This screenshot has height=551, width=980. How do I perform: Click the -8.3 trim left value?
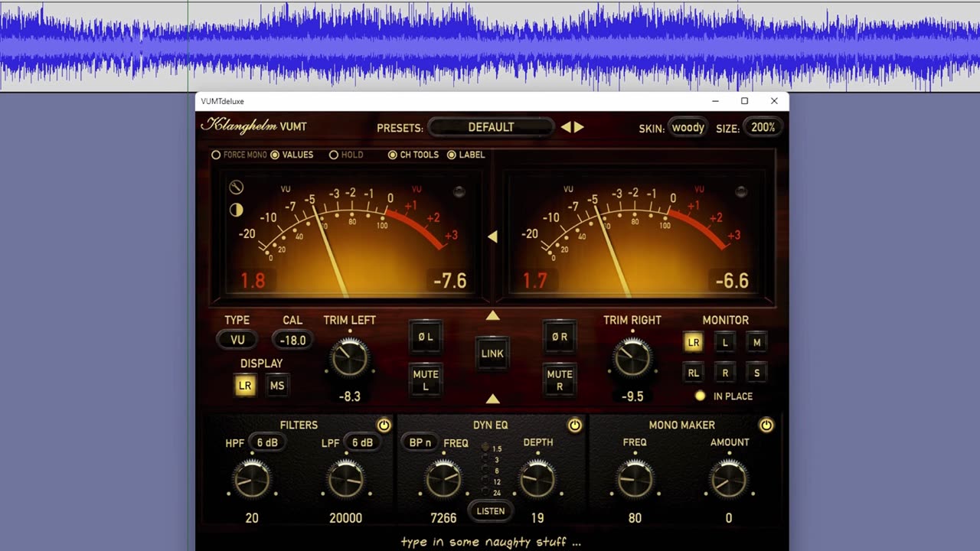[x=349, y=396]
